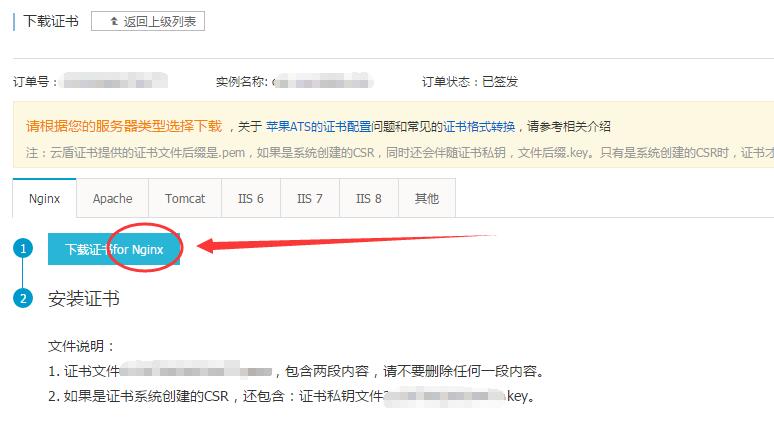Click the blurred instance name value
774x435 pixels.
[x=322, y=80]
